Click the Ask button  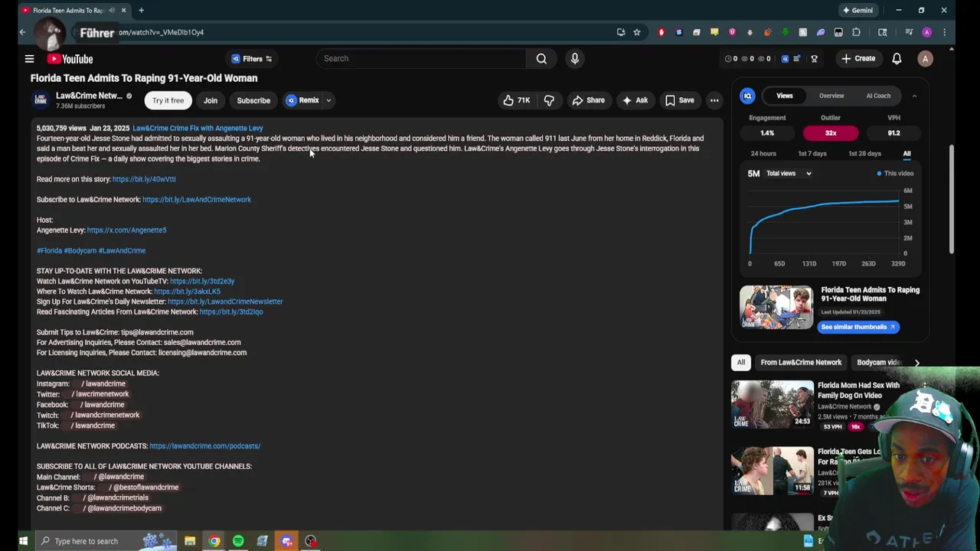(x=635, y=100)
